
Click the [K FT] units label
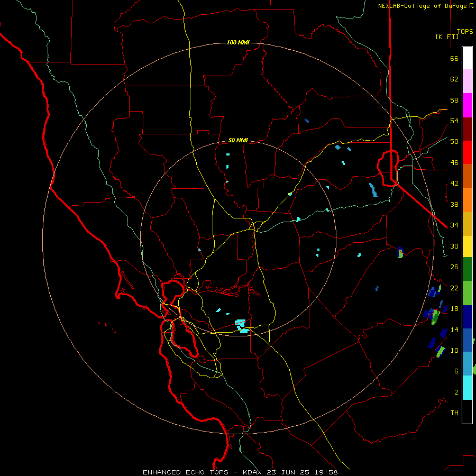447,37
